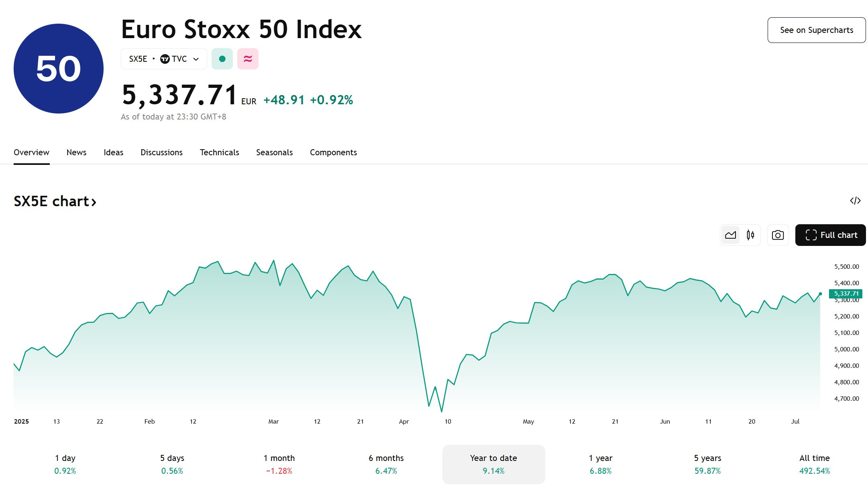Select the 6 months range

(x=386, y=464)
